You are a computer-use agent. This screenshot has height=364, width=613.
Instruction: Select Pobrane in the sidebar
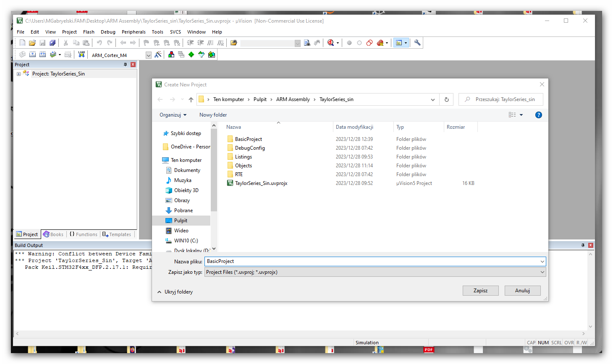click(183, 211)
